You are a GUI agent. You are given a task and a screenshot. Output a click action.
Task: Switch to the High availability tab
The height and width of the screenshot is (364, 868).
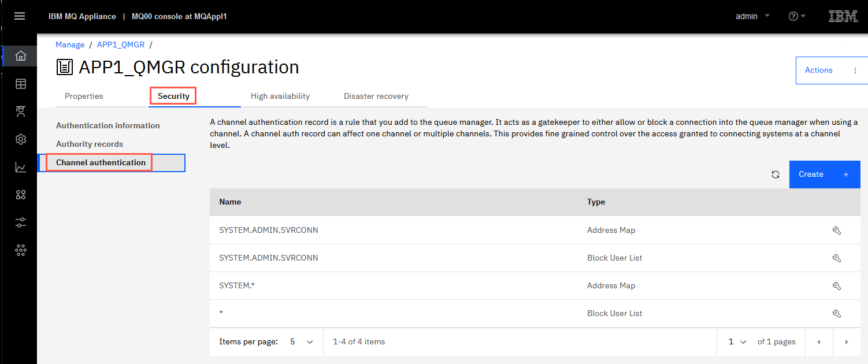coord(280,96)
